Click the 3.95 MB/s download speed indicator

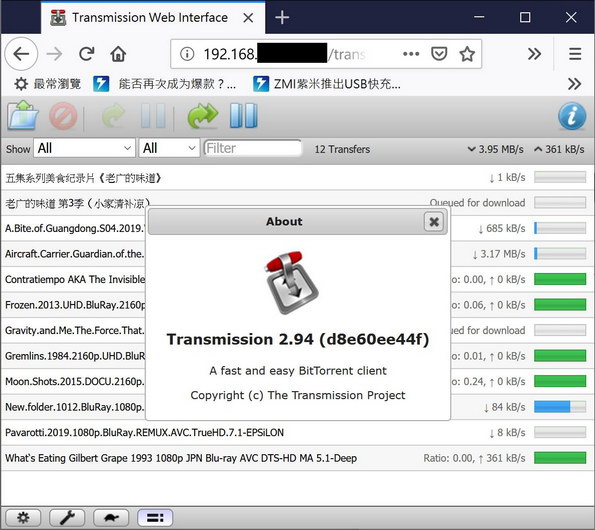496,149
